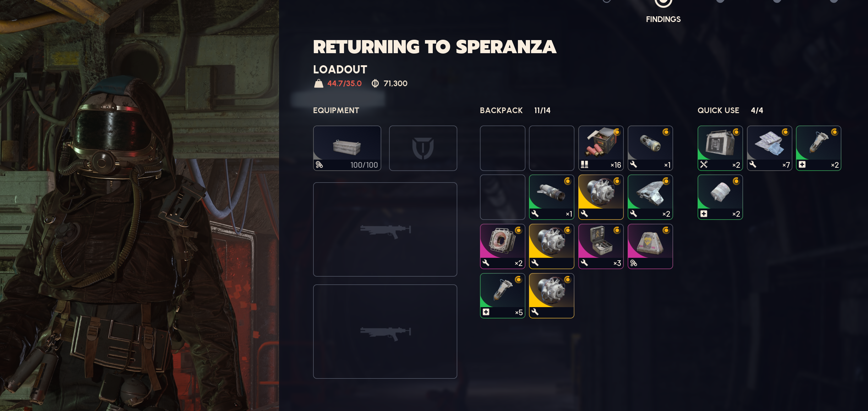Select the bandage roll x2 quick use item

point(720,197)
